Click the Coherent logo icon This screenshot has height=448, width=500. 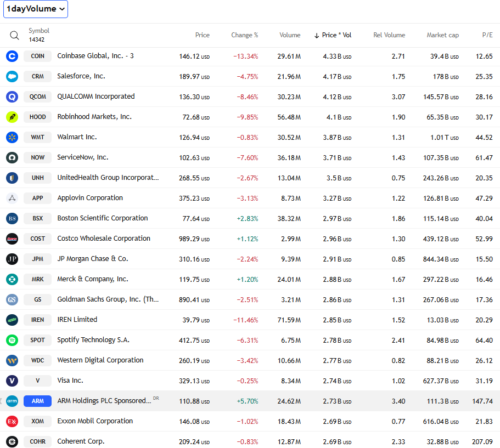[12, 441]
